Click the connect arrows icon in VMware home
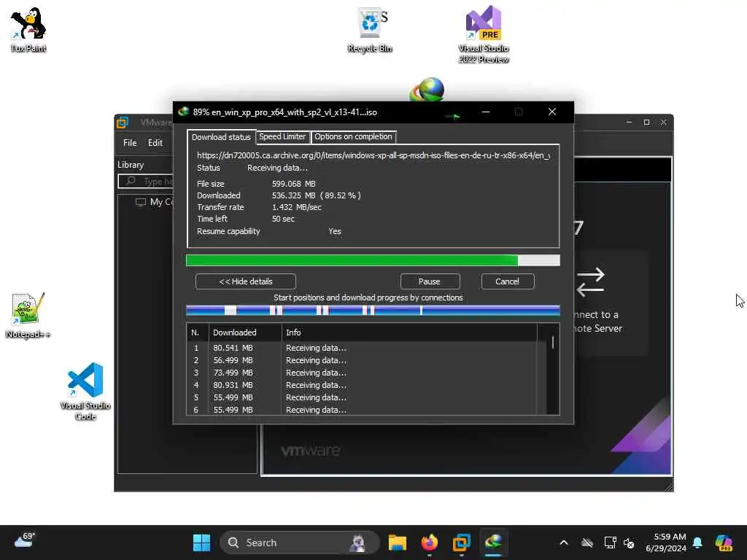The image size is (747, 560). click(590, 282)
